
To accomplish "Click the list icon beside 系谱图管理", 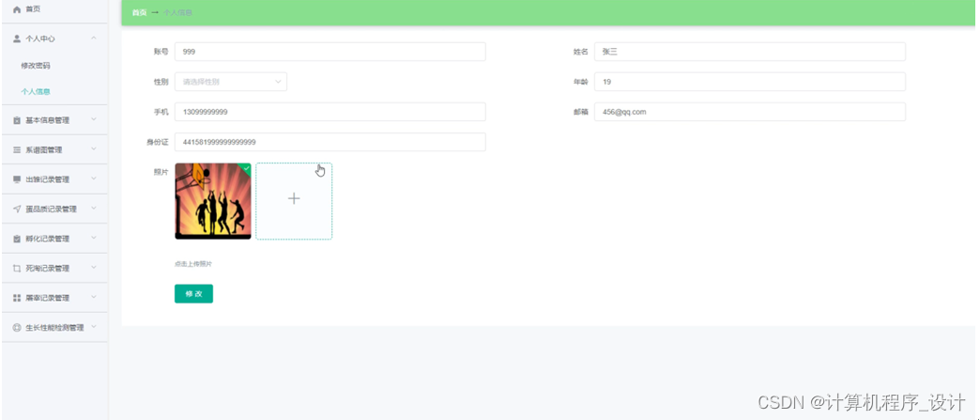I will [x=17, y=150].
